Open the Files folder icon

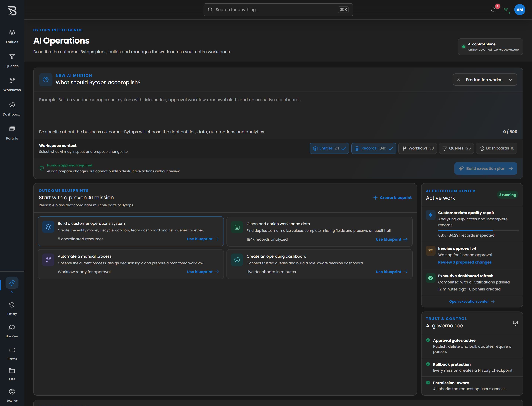(x=12, y=371)
